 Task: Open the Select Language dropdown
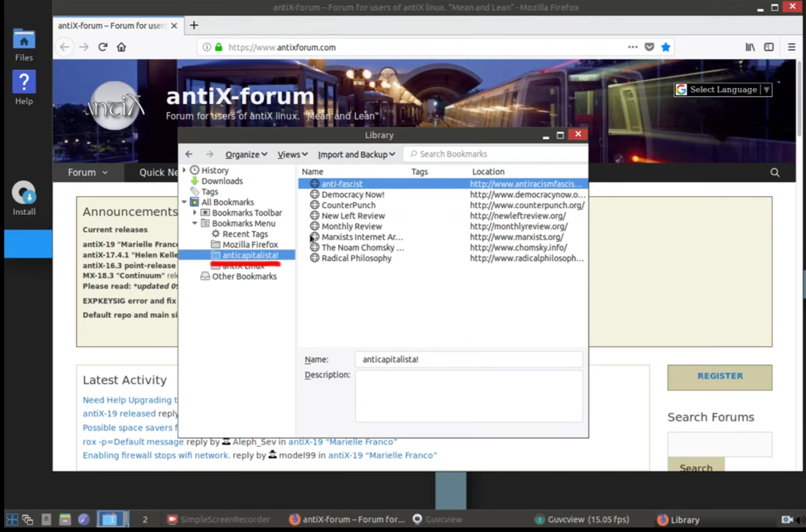(723, 89)
